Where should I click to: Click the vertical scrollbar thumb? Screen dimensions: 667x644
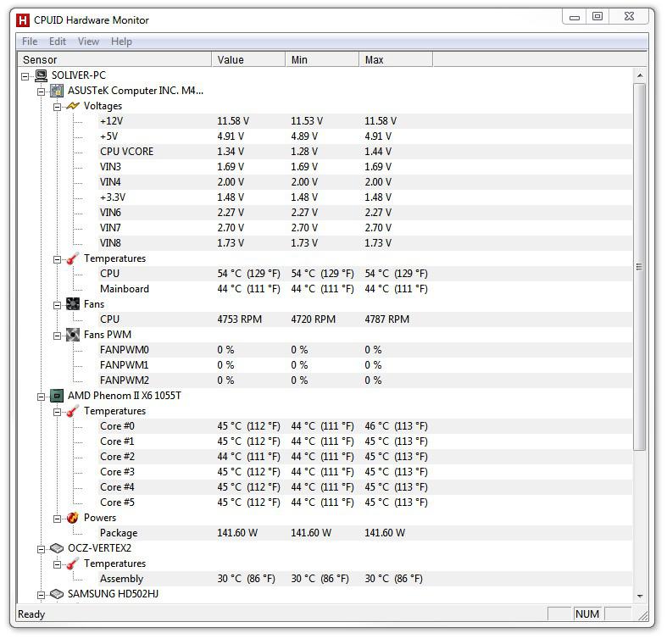pos(639,267)
